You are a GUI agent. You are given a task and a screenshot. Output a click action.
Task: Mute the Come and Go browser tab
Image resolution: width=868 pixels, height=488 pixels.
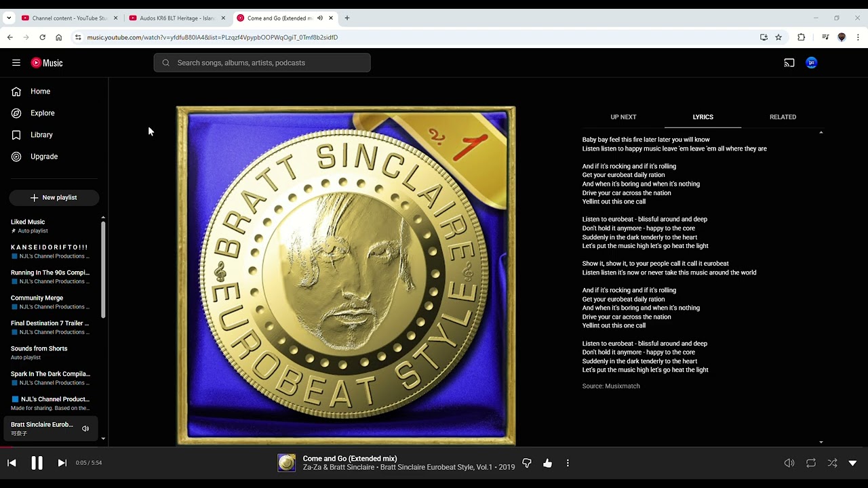pos(320,18)
